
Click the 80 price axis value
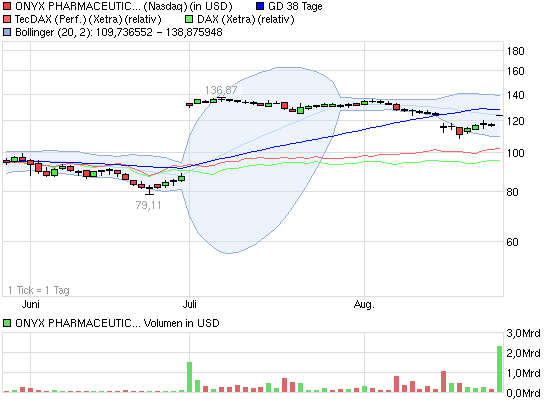click(x=513, y=192)
